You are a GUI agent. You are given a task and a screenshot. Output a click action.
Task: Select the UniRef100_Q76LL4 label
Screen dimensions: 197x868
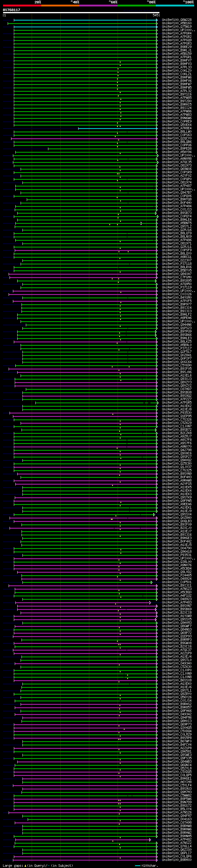click(177, 846)
